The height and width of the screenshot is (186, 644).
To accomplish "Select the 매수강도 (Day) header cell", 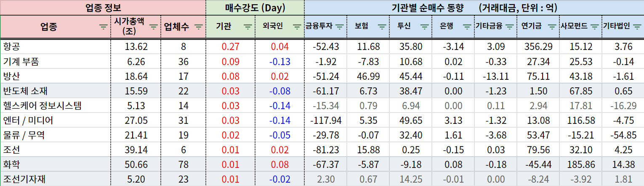I will click(255, 7).
